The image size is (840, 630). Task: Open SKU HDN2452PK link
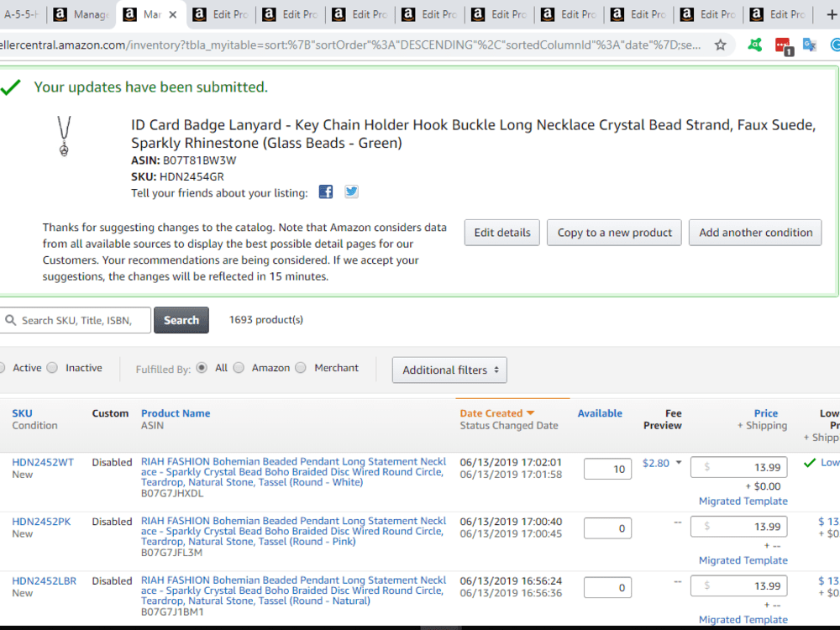tap(41, 522)
